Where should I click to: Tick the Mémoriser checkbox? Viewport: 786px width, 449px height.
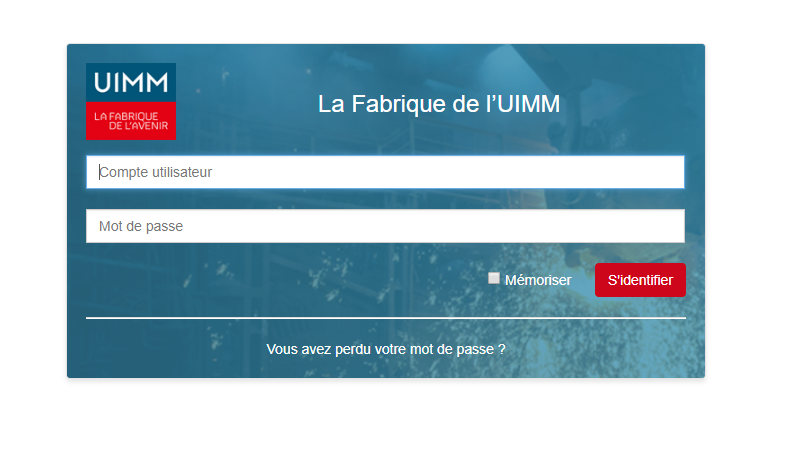[494, 278]
